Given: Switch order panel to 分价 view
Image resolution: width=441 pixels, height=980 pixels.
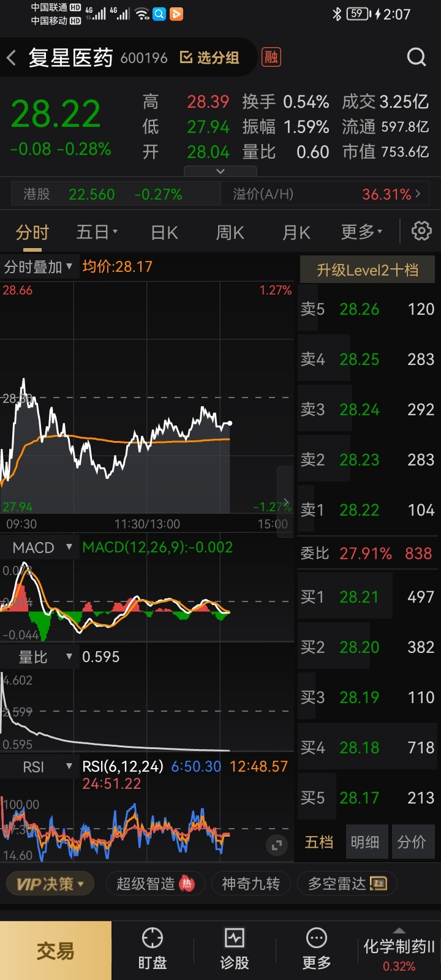Looking at the screenshot, I should (x=412, y=843).
